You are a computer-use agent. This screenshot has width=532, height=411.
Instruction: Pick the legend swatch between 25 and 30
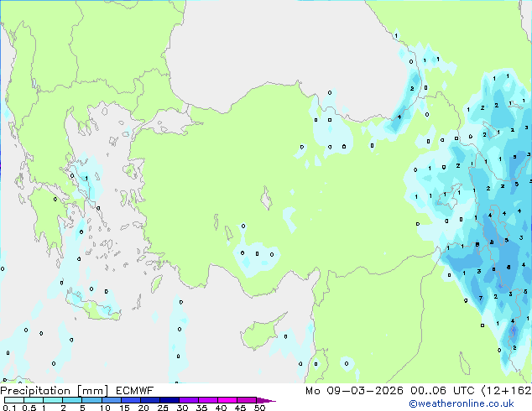(170, 400)
